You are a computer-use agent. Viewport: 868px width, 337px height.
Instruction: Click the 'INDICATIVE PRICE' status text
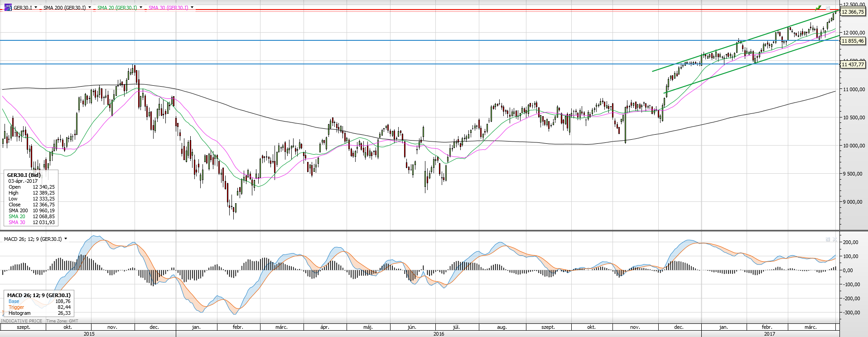[x=22, y=321]
